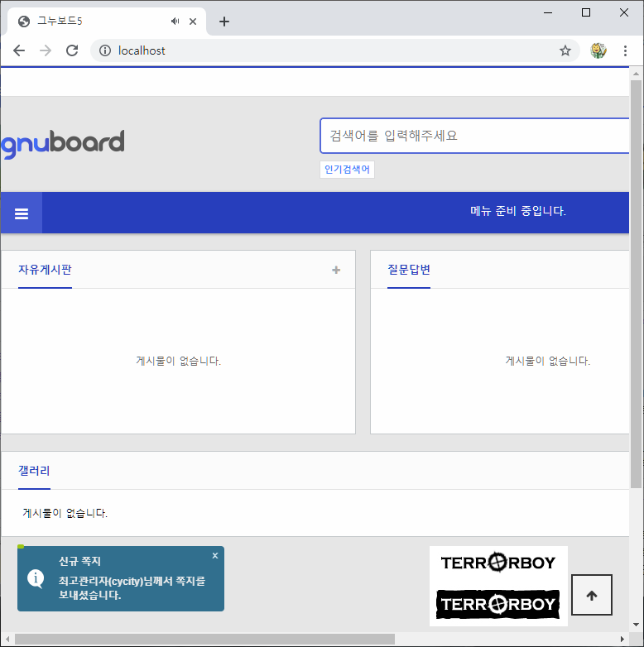Viewport: 644px width, 647px height.
Task: Click the 메뉴 준비 중입니다. text
Action: (x=518, y=211)
